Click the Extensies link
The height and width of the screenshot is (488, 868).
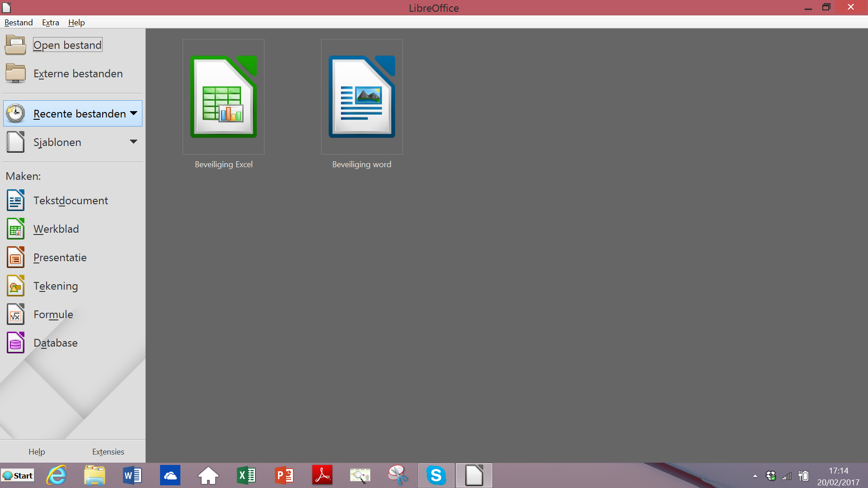(x=108, y=452)
